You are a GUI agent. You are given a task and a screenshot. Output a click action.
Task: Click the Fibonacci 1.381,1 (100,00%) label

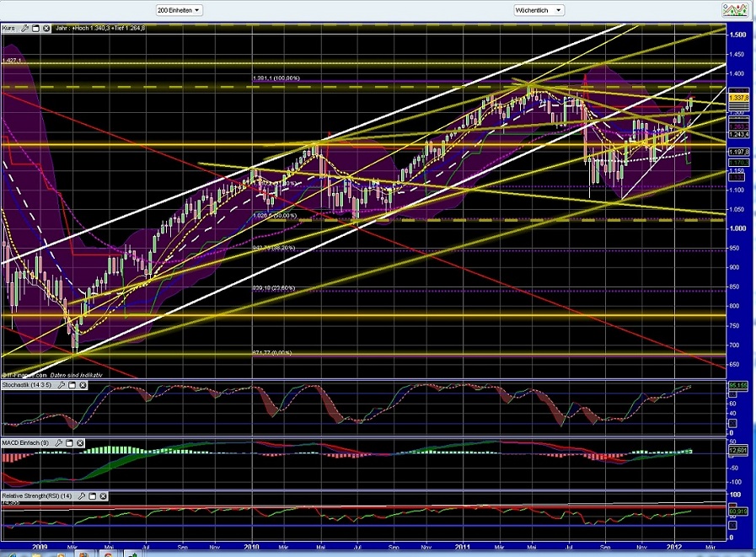coord(276,78)
